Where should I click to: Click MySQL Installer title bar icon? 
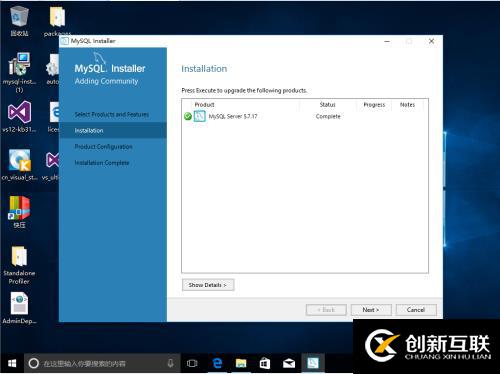(x=65, y=41)
